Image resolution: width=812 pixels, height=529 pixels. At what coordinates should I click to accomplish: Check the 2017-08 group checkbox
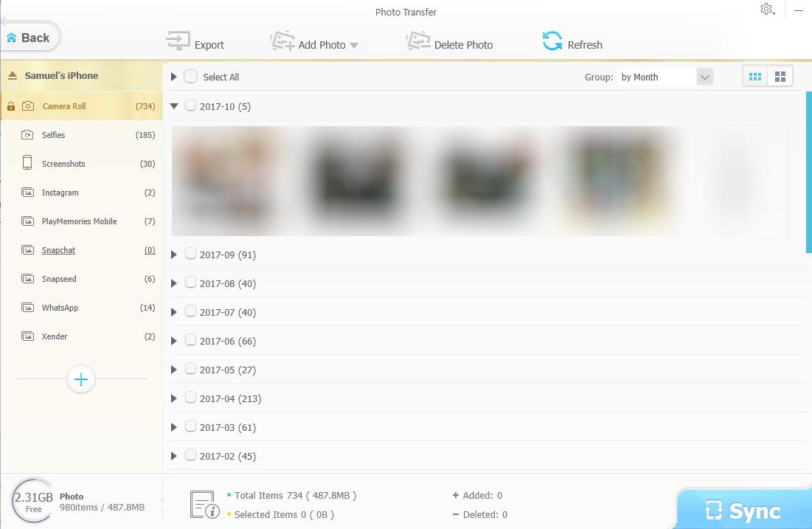[190, 283]
